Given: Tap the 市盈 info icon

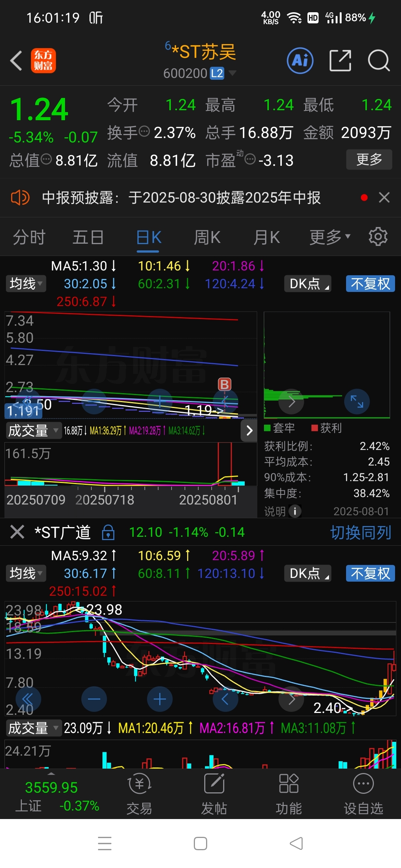Looking at the screenshot, I should coord(250,159).
